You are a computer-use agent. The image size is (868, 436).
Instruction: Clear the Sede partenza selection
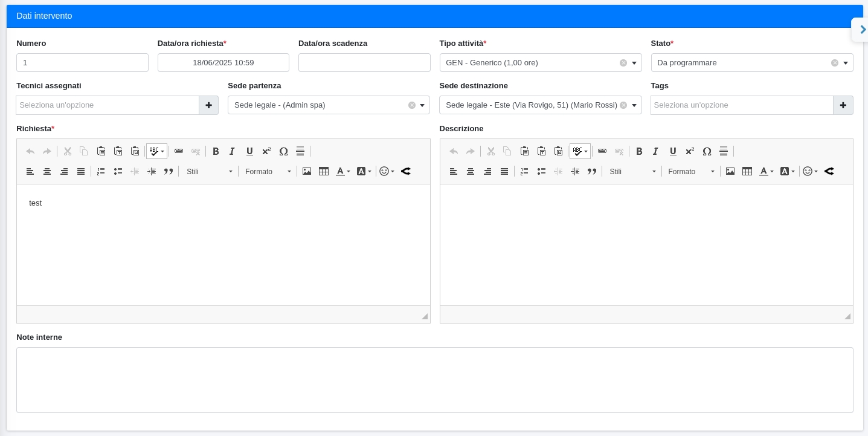click(x=412, y=105)
